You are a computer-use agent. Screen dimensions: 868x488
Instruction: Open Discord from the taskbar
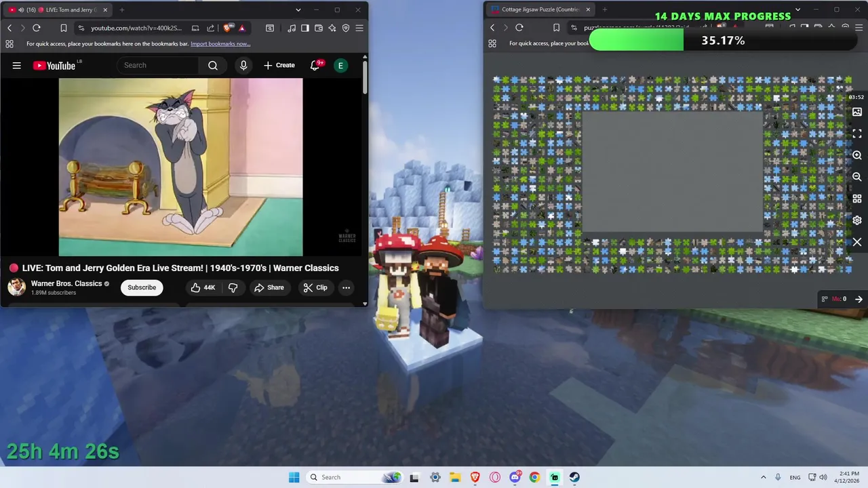pos(515,477)
